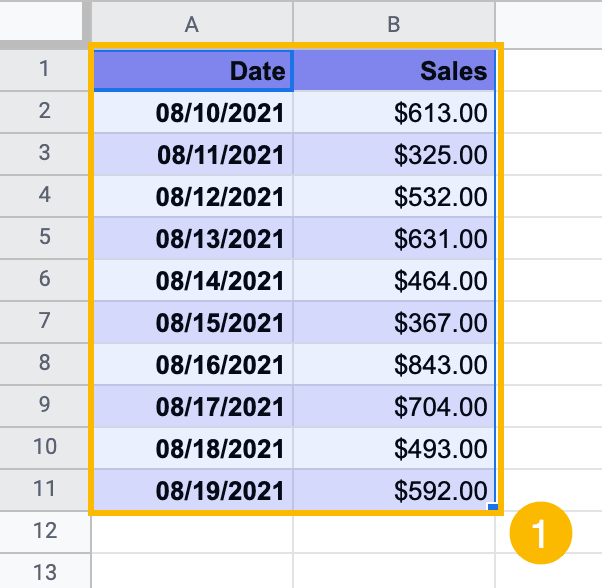The image size is (602, 588).
Task: Click the $493.00 sales cell
Action: tap(394, 448)
